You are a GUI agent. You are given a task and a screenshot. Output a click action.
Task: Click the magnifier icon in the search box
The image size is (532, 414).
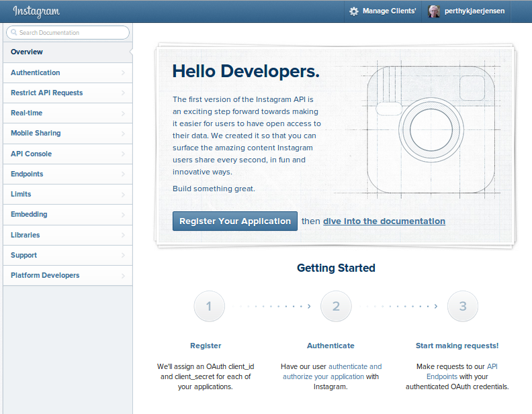pos(14,32)
